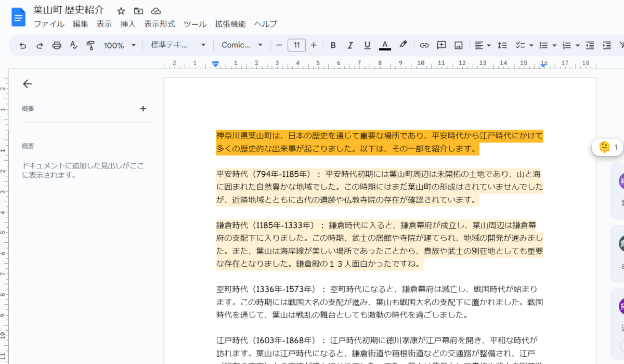
Task: Open the highlight color picker
Action: pyautogui.click(x=403, y=45)
